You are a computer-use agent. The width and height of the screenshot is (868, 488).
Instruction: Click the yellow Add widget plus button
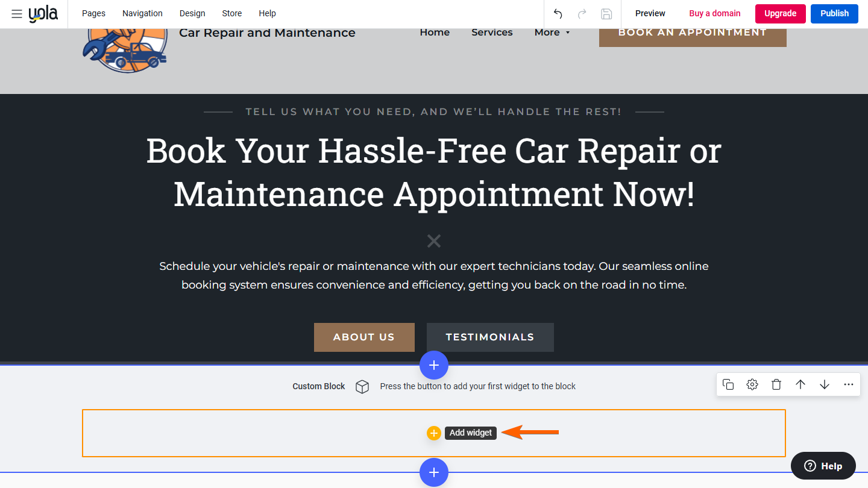434,433
